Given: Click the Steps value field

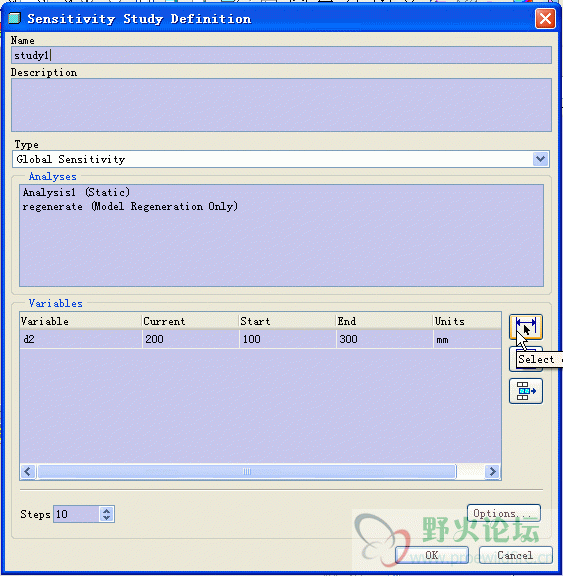Looking at the screenshot, I should click(x=76, y=514).
